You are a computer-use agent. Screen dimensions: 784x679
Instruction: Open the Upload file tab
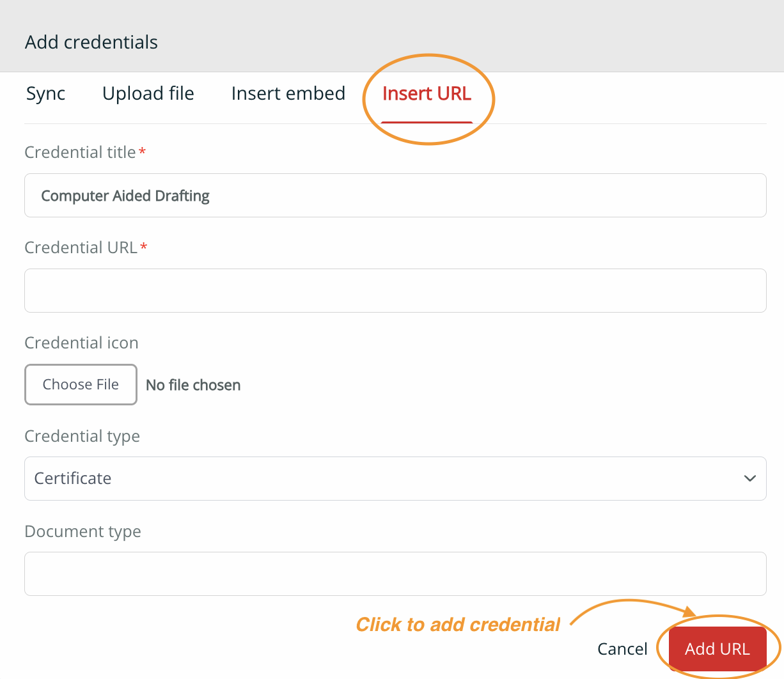tap(148, 93)
